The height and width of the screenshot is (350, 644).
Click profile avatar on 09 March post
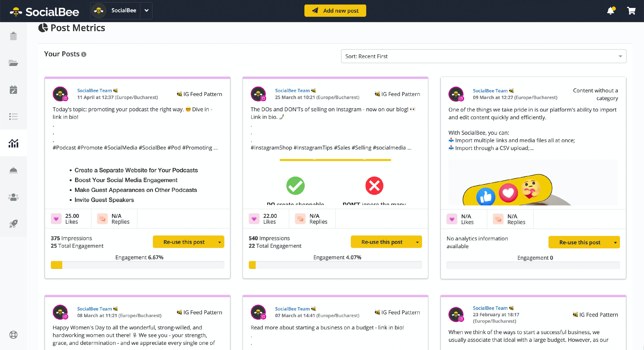click(x=456, y=94)
